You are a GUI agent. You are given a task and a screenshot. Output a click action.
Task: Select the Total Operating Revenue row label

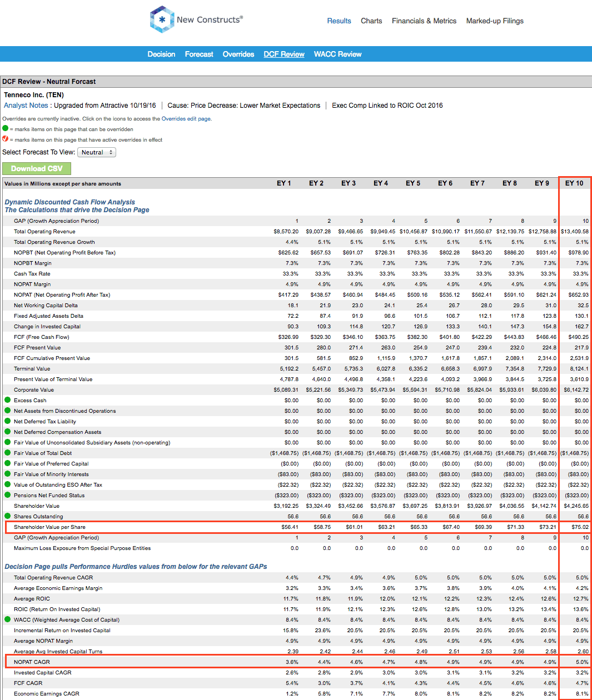pos(44,232)
